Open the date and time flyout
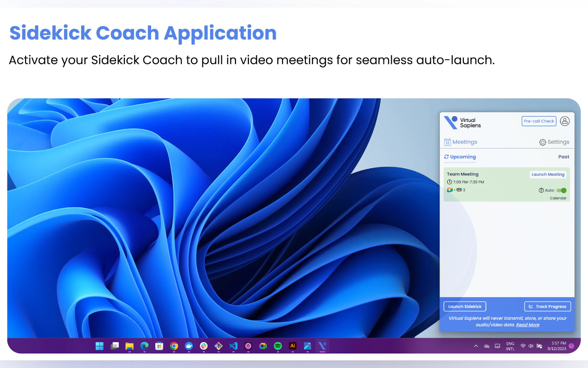588x368 pixels. click(x=557, y=346)
